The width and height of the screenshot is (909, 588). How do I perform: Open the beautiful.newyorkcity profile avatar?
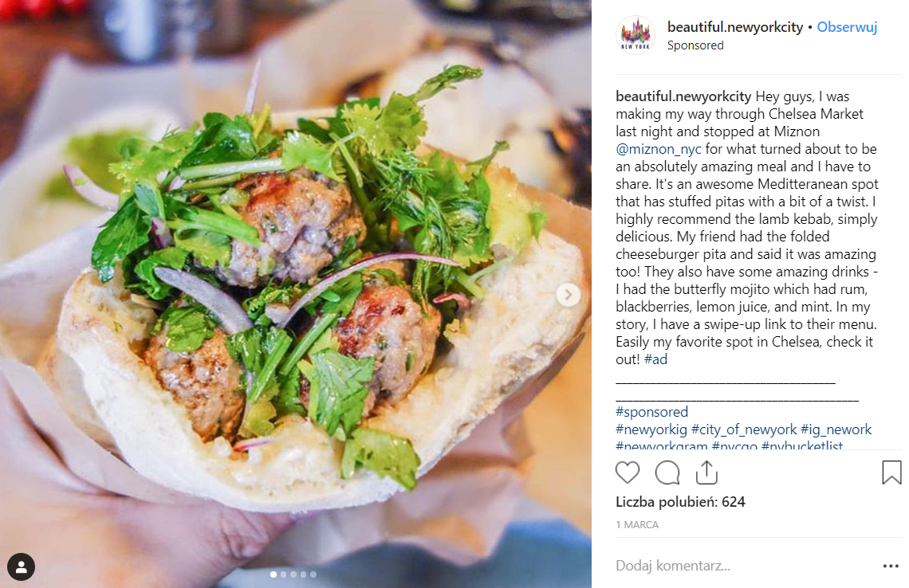636,35
